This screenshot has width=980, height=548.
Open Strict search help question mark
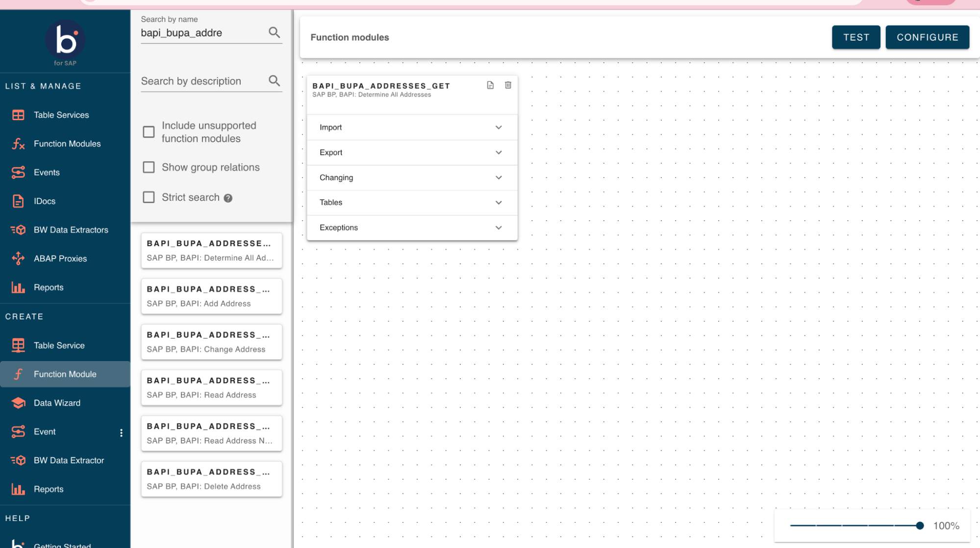pyautogui.click(x=228, y=198)
